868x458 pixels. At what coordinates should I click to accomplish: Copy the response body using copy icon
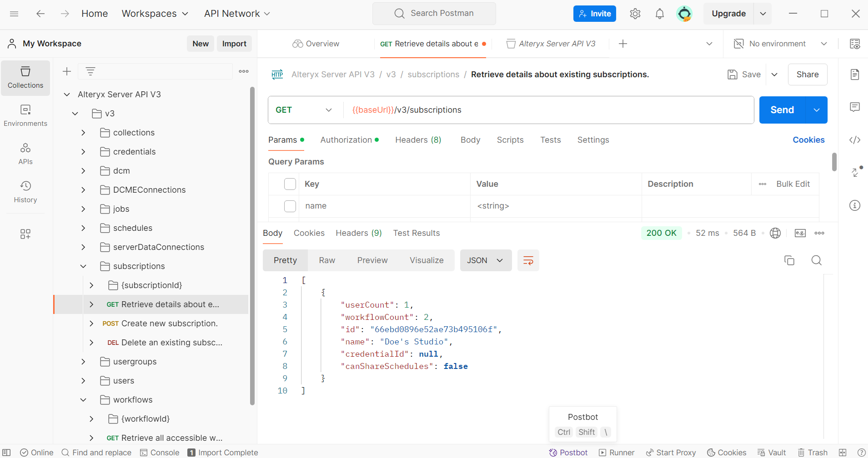[x=789, y=260]
